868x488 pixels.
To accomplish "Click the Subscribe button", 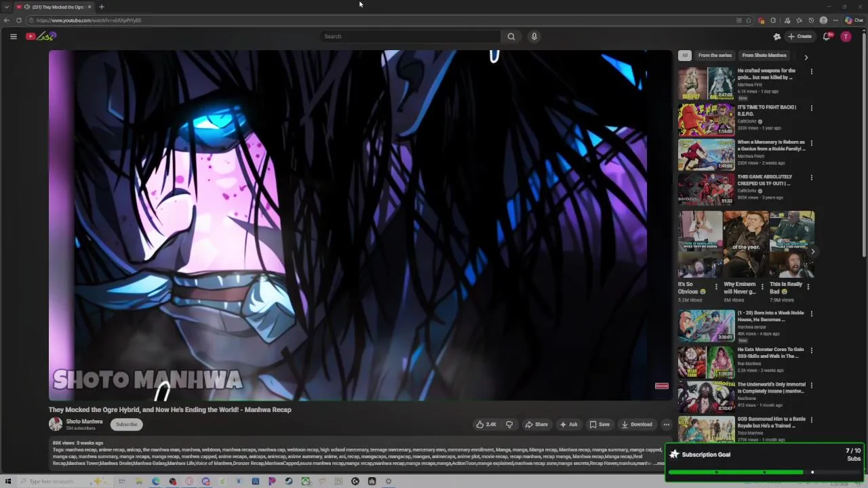I will (x=126, y=424).
